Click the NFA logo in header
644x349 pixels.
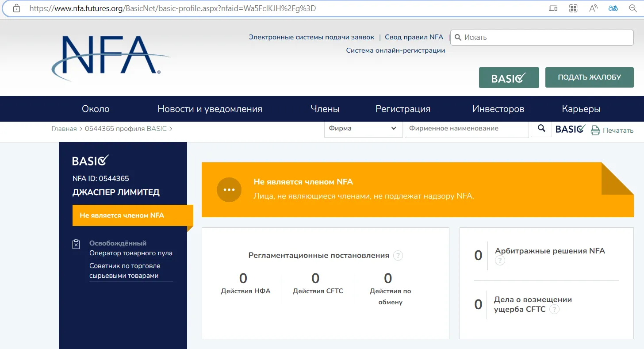point(111,58)
